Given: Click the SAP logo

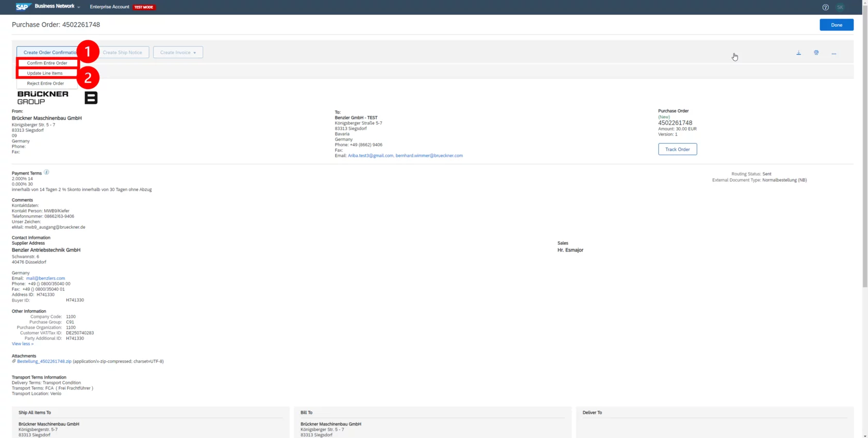Looking at the screenshot, I should point(23,7).
